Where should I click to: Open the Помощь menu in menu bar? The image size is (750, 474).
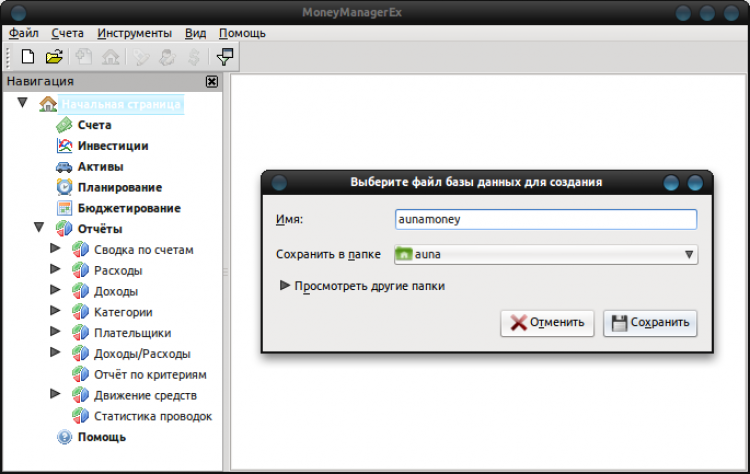coord(242,33)
